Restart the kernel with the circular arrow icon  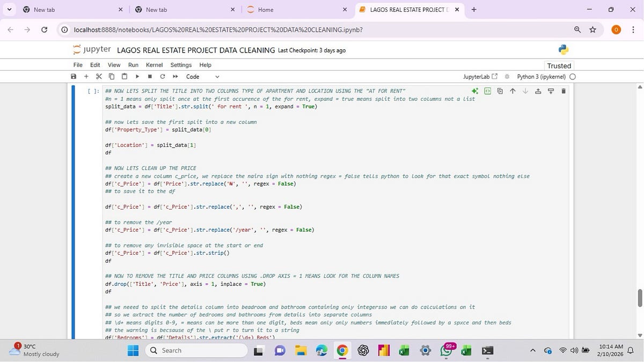click(162, 77)
